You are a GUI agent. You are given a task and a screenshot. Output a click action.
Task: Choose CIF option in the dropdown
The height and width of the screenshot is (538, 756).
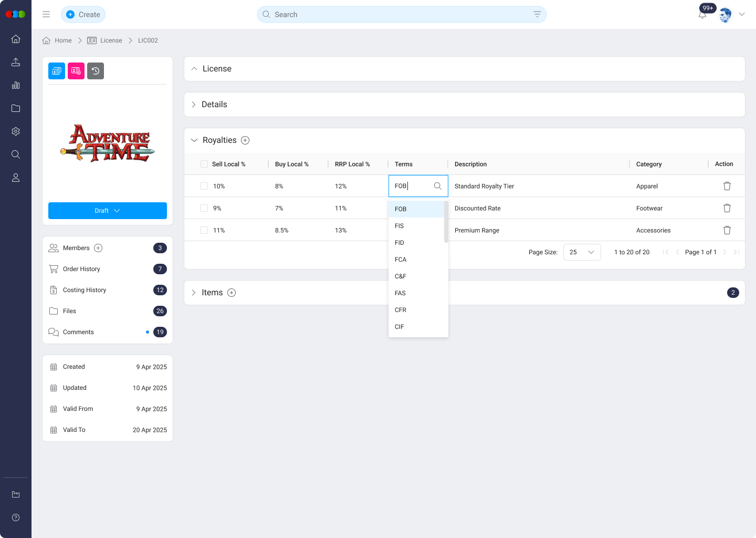click(400, 327)
